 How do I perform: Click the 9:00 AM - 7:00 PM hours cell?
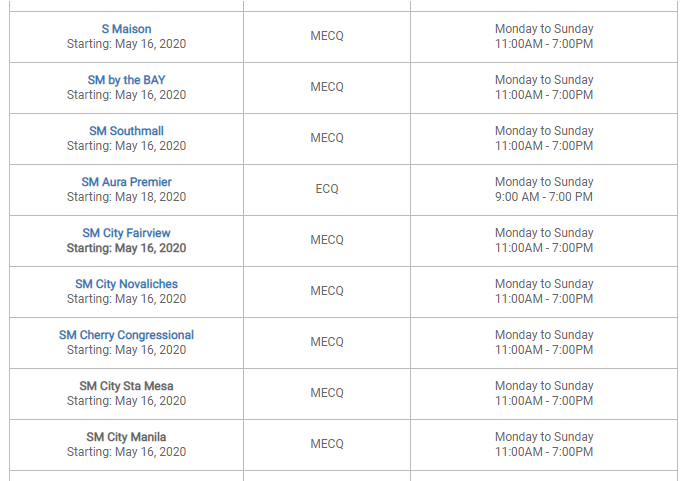(x=544, y=197)
